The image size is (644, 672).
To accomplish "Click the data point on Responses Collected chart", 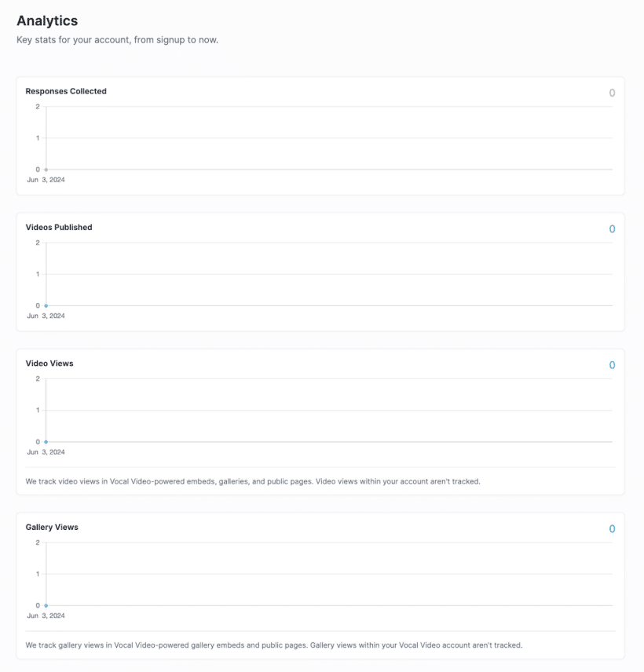I will [46, 168].
